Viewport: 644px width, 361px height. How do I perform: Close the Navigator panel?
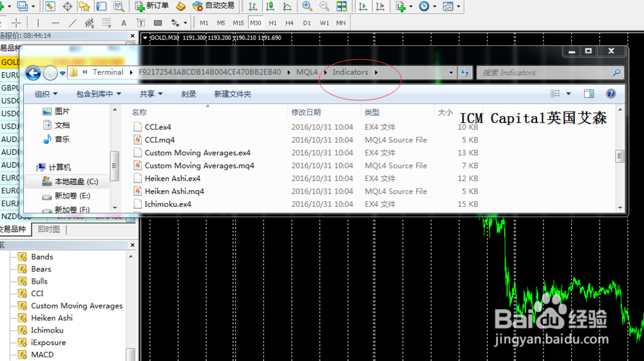point(133,246)
